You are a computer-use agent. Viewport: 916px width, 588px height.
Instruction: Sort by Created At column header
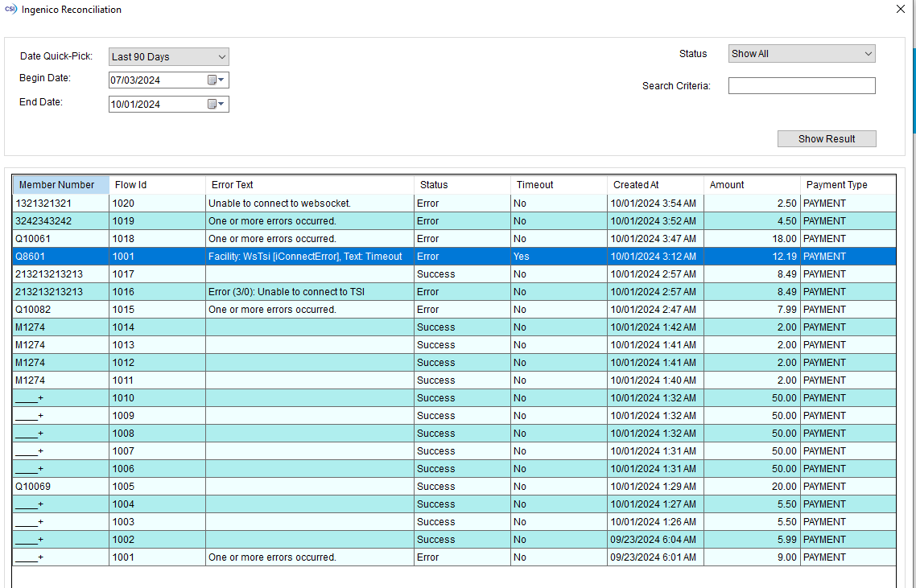tap(655, 185)
